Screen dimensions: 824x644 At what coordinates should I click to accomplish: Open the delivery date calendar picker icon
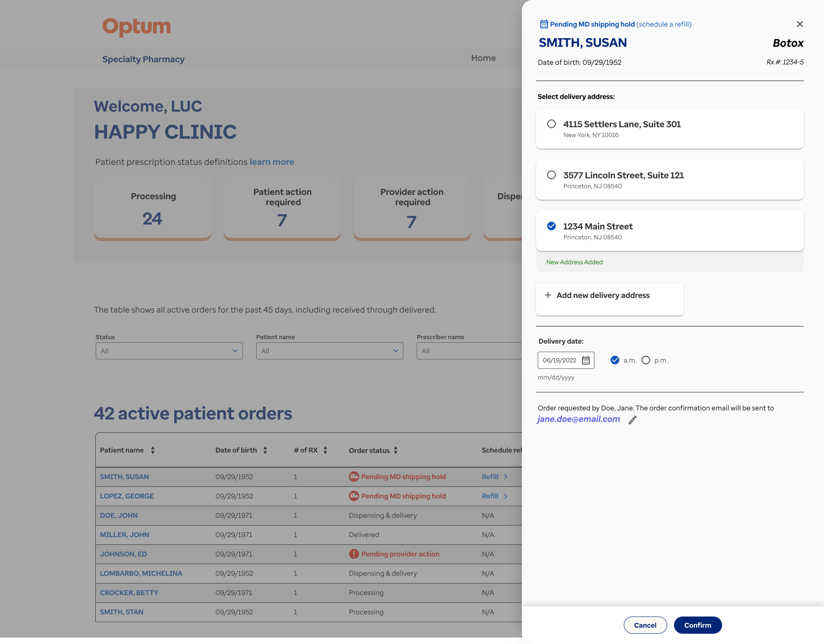point(586,360)
